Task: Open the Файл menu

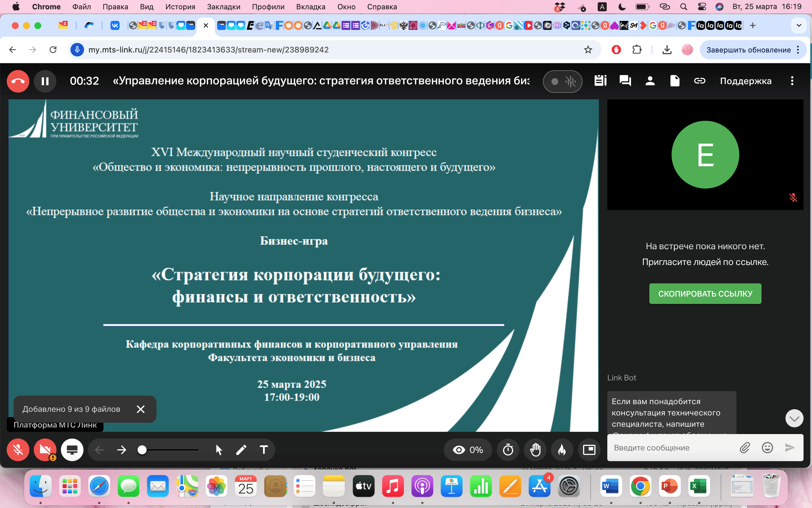Action: tap(81, 7)
